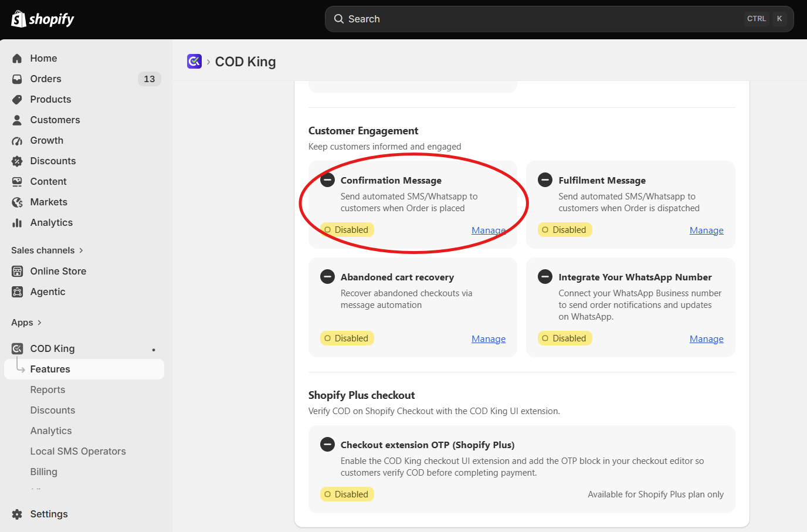
Task: Click the Online Store storefront icon
Action: [x=17, y=271]
